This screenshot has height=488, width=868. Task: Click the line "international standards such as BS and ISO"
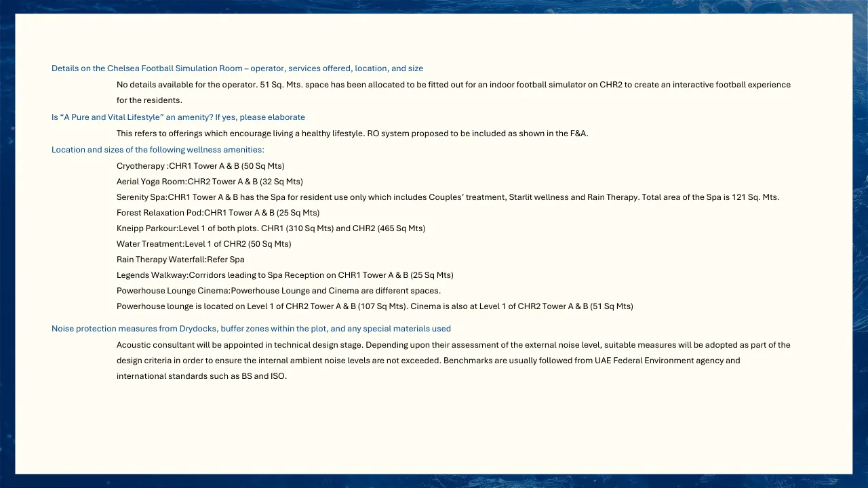(x=201, y=376)
